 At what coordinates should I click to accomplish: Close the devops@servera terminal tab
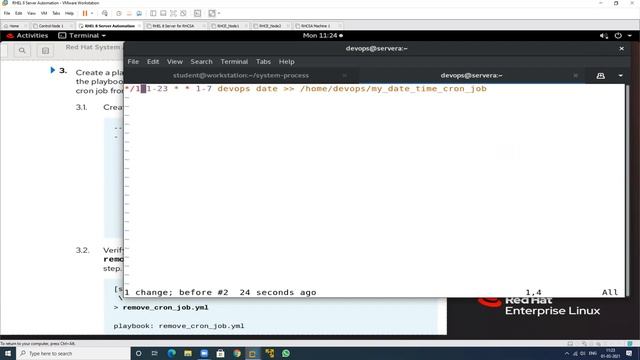576,76
